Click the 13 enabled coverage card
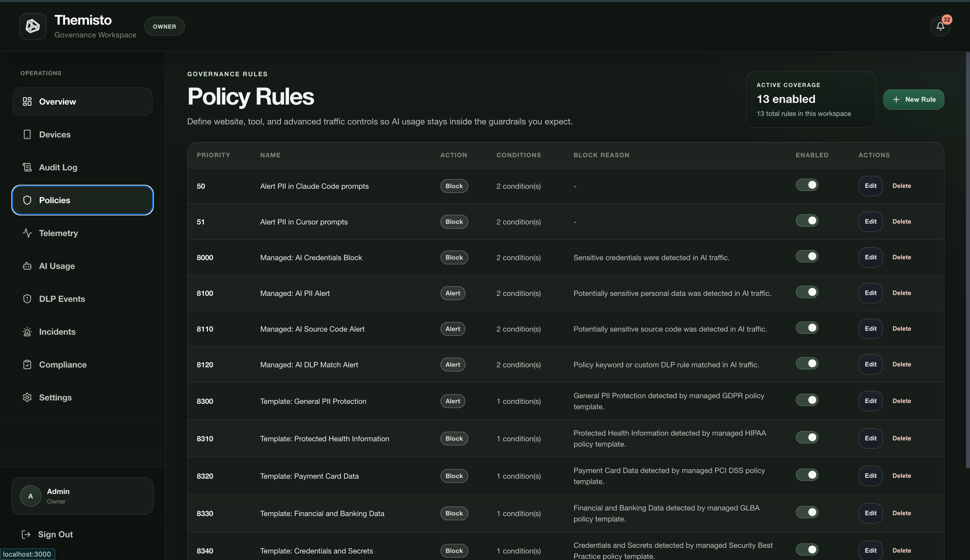The image size is (970, 560). pos(811,99)
